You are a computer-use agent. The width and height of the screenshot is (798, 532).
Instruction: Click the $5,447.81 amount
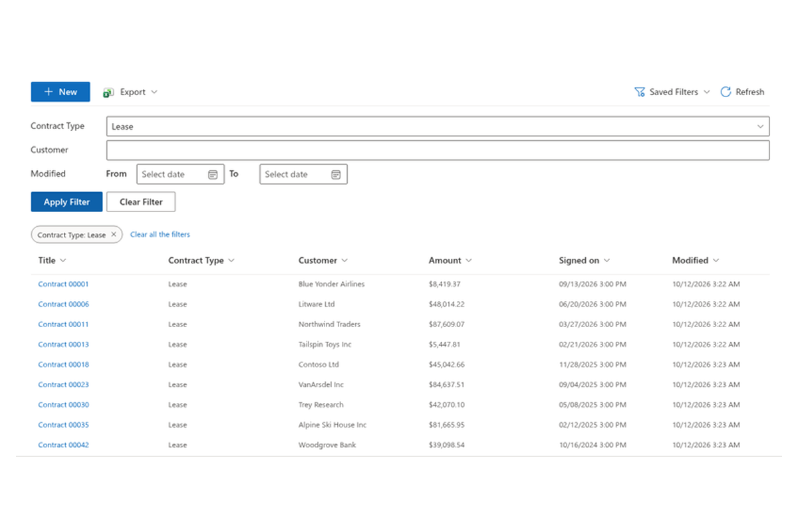coord(445,344)
